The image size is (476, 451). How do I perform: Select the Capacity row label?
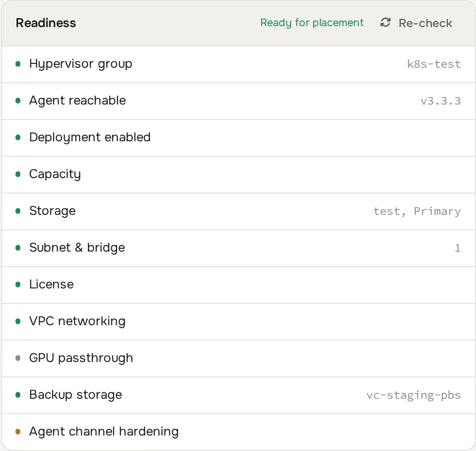pos(55,174)
